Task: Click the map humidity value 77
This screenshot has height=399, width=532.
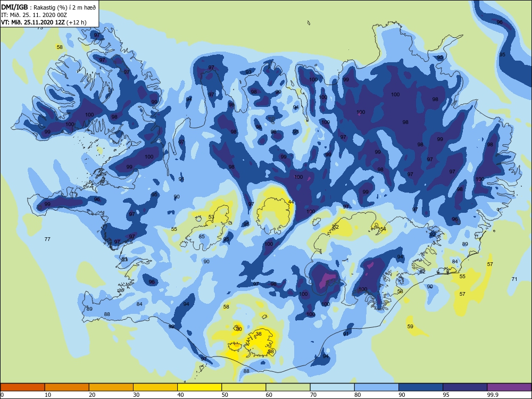Action: click(x=47, y=239)
